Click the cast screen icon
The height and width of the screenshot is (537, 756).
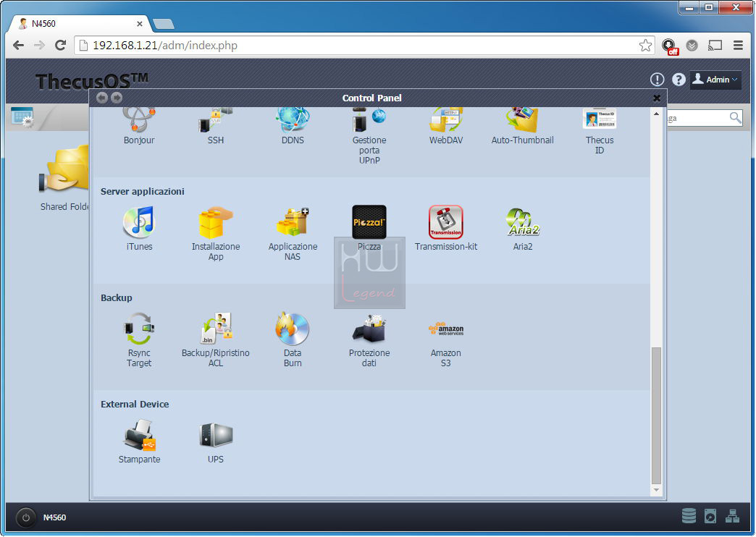pyautogui.click(x=715, y=46)
